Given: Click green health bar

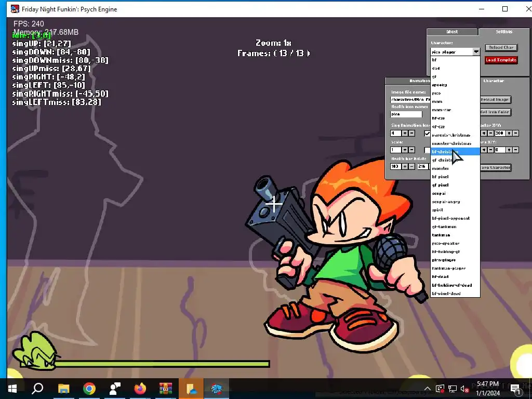Looking at the screenshot, I should click(x=162, y=364).
